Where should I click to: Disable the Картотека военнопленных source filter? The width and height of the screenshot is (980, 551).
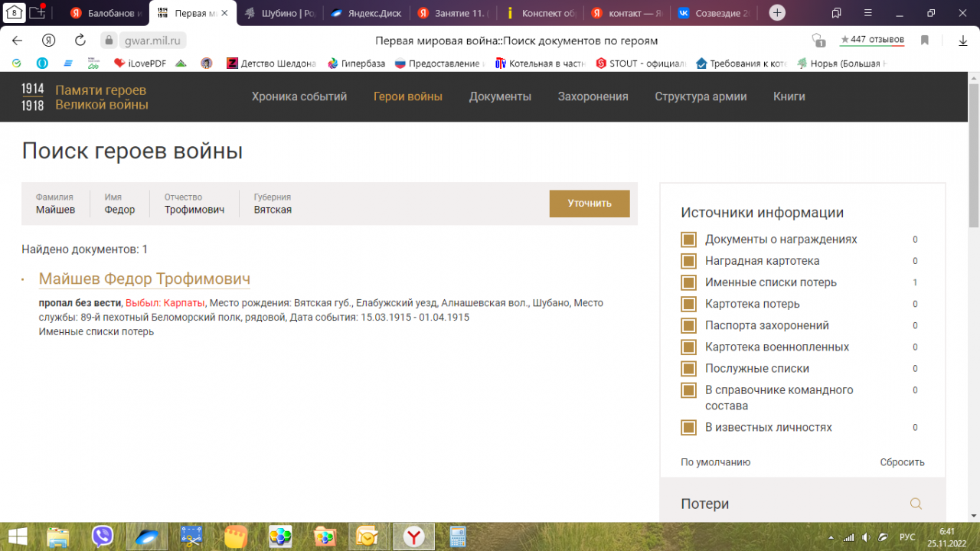click(x=688, y=347)
